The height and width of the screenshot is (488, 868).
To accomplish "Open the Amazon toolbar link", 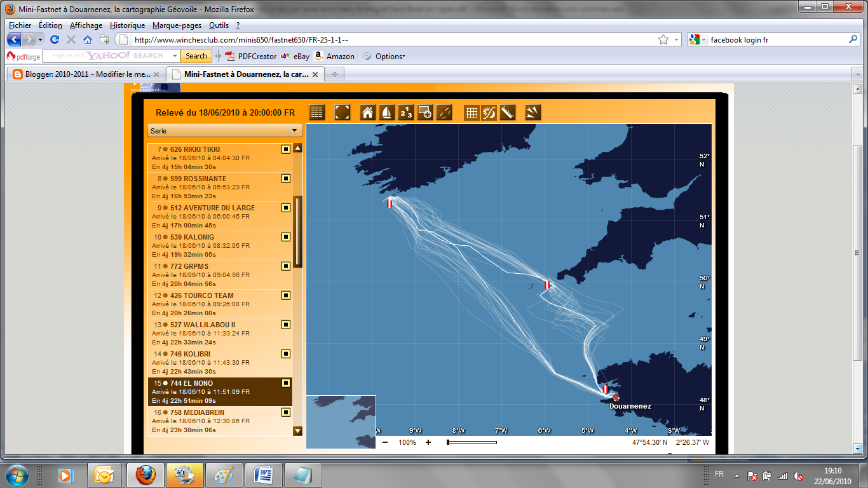I will [334, 56].
